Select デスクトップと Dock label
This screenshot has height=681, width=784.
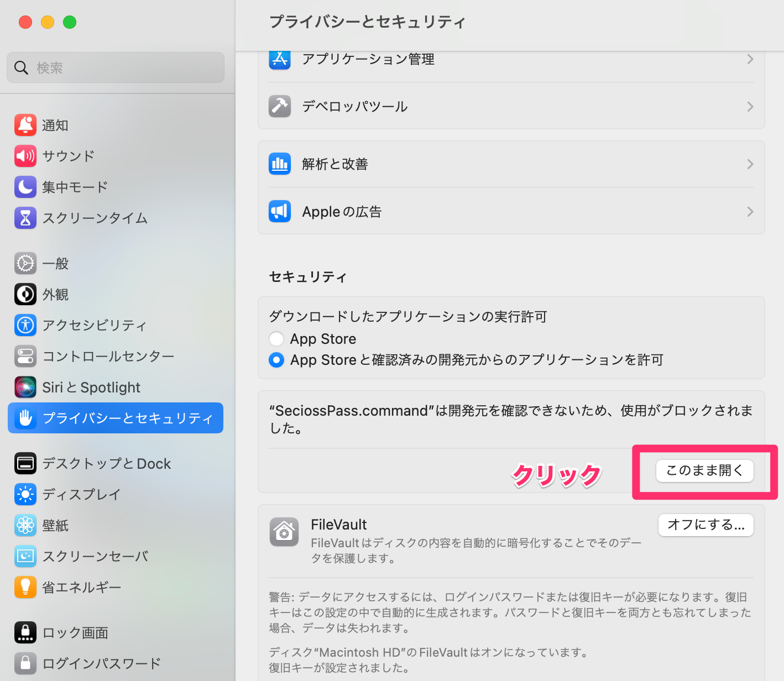point(107,464)
